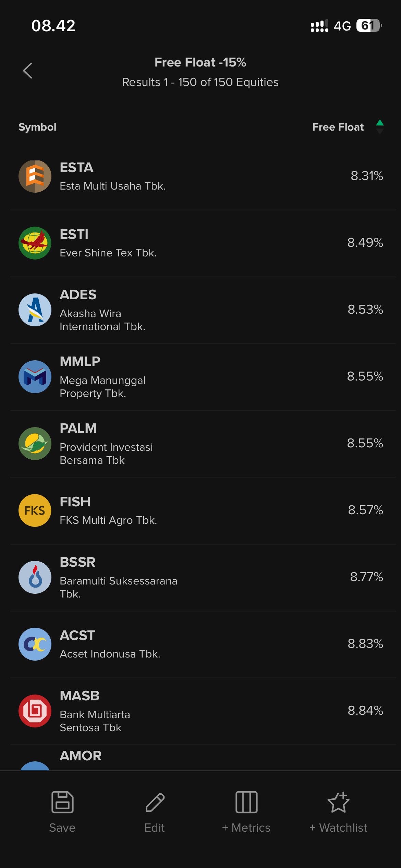Sort by Free Float column header
401x868 pixels.
pos(338,127)
